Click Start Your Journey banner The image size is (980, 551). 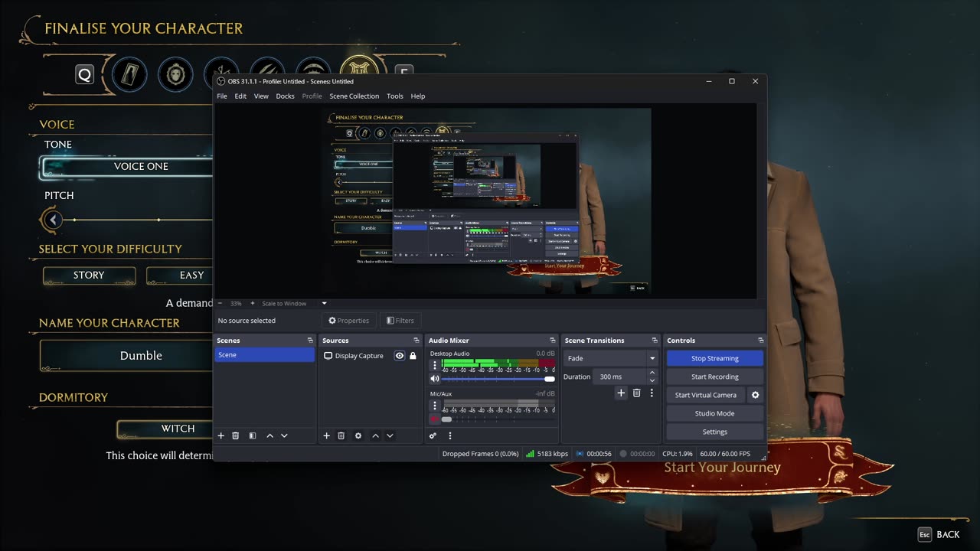click(x=722, y=468)
